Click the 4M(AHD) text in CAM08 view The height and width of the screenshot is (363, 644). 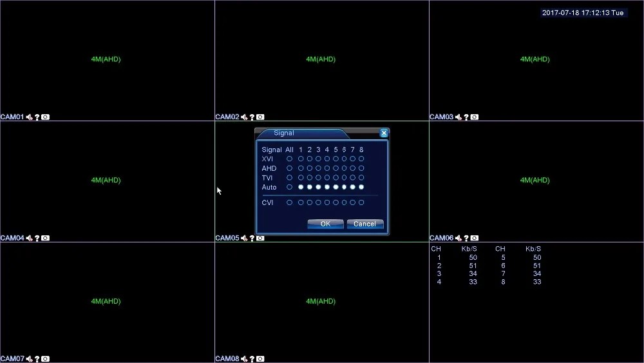coord(321,301)
